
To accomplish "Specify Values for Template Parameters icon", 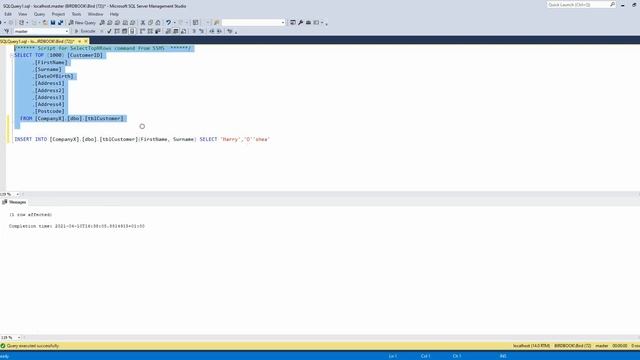I will (x=229, y=31).
